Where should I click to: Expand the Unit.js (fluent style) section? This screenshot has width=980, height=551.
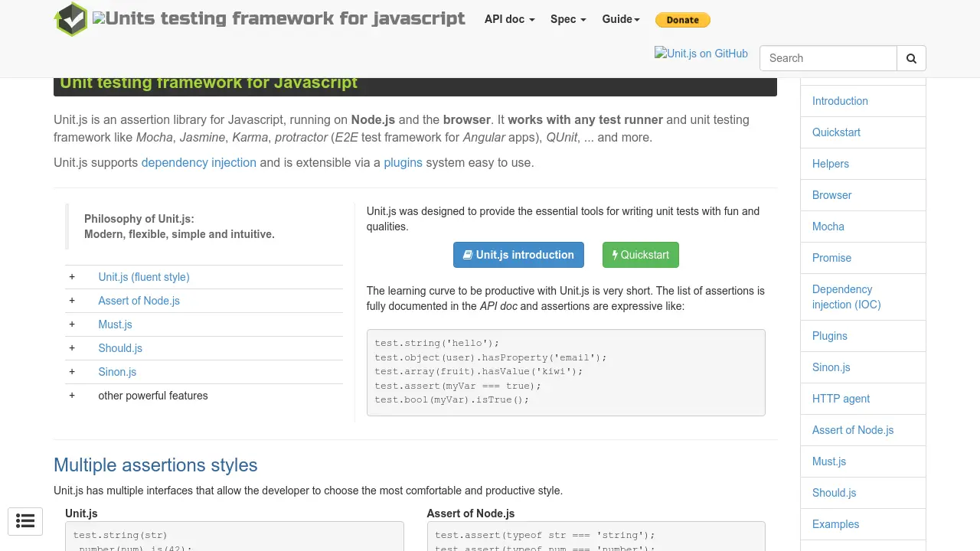pos(143,277)
